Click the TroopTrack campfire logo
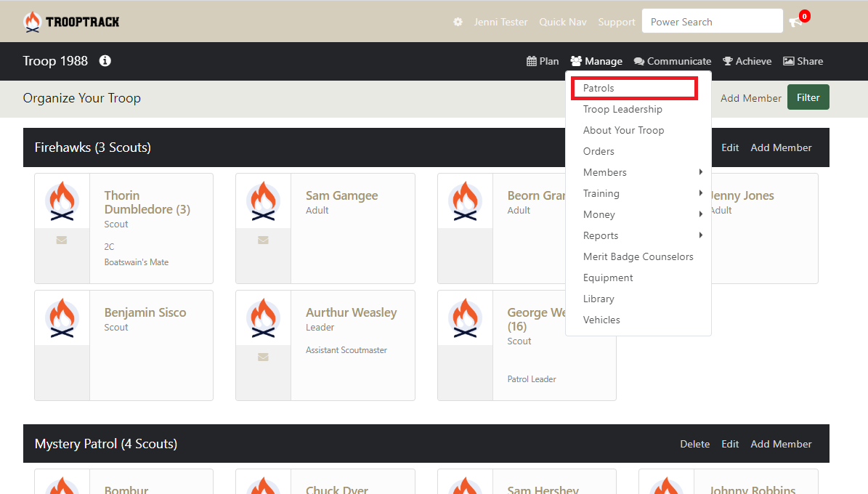This screenshot has height=494, width=868. click(71, 22)
